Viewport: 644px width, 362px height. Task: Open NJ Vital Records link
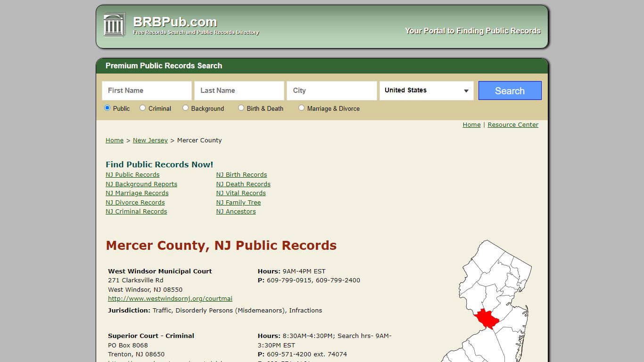(241, 193)
